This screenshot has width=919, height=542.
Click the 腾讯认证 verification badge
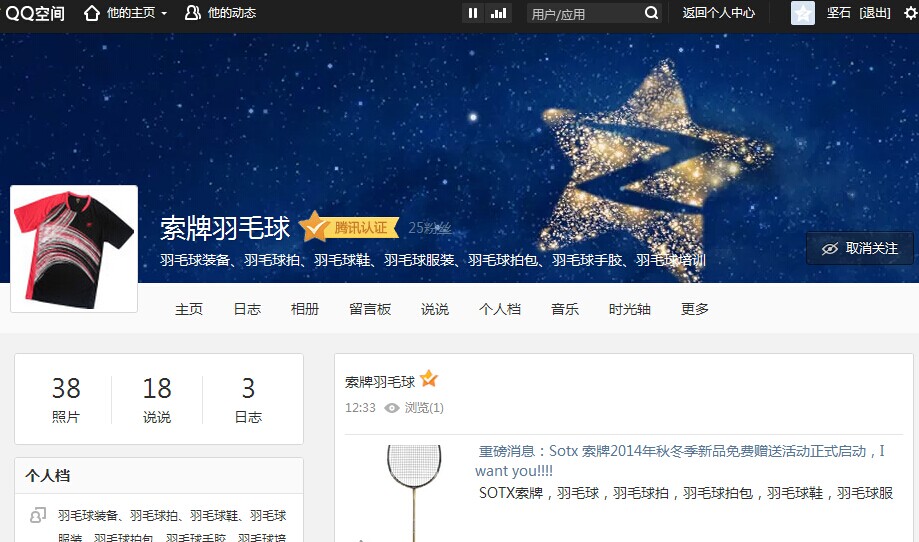pyautogui.click(x=349, y=227)
